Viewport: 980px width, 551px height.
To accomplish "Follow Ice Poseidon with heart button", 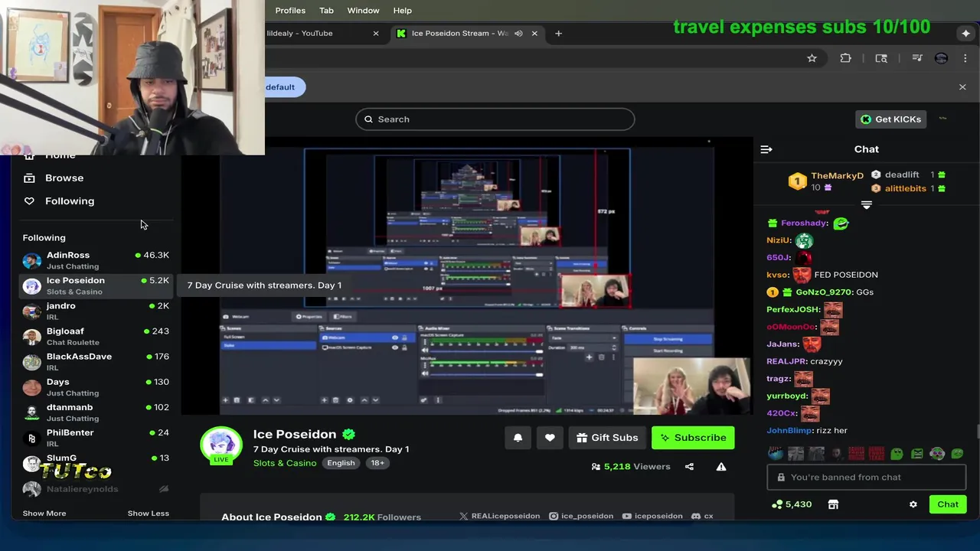I will point(550,438).
